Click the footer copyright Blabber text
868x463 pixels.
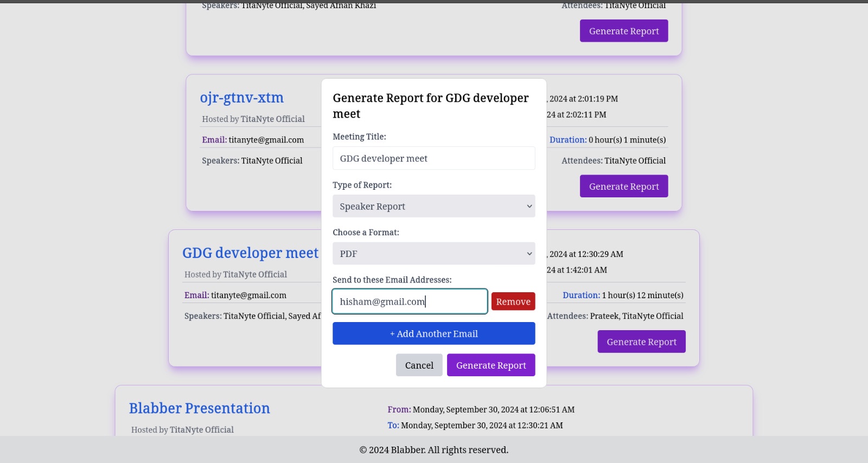[434, 450]
